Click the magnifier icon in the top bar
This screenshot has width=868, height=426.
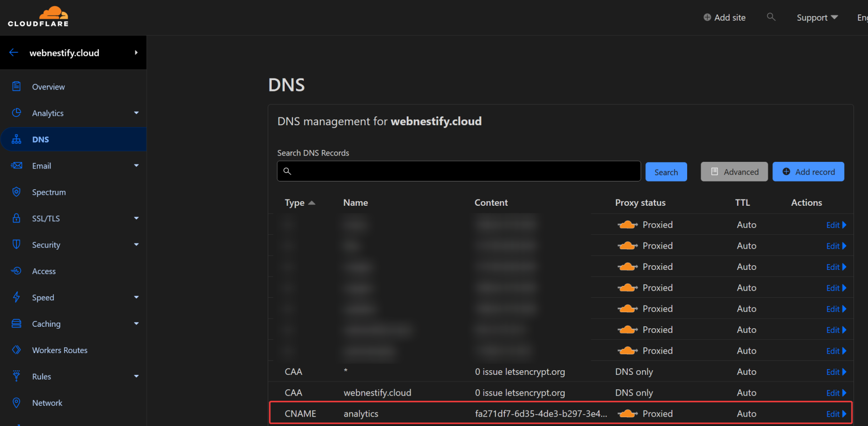(x=771, y=17)
